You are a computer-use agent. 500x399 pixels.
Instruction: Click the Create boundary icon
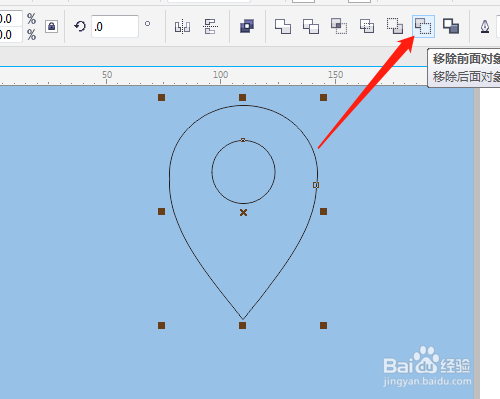tap(451, 26)
